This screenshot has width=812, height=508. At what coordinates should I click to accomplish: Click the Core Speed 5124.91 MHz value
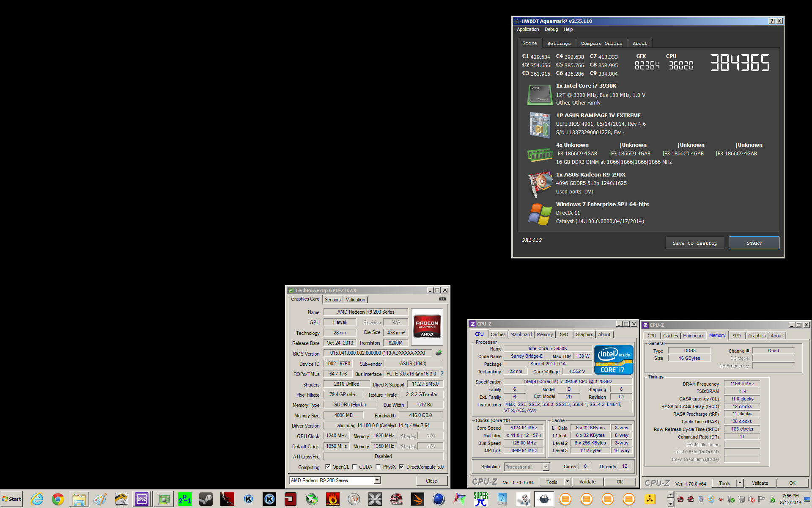tap(524, 428)
